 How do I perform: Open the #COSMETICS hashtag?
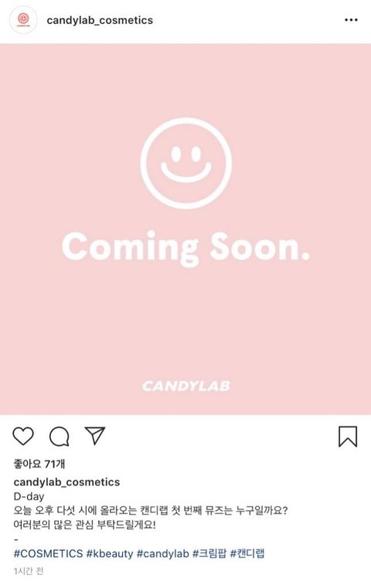(48, 553)
